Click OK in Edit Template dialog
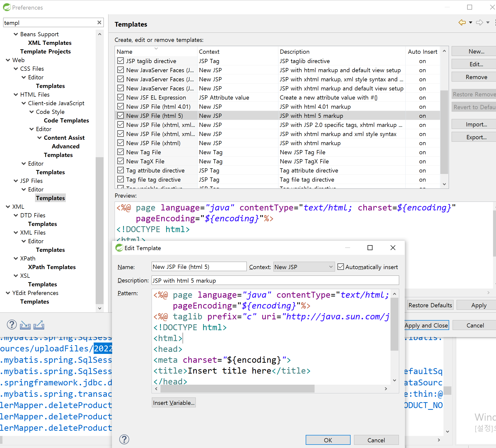This screenshot has height=448, width=496. [328, 440]
